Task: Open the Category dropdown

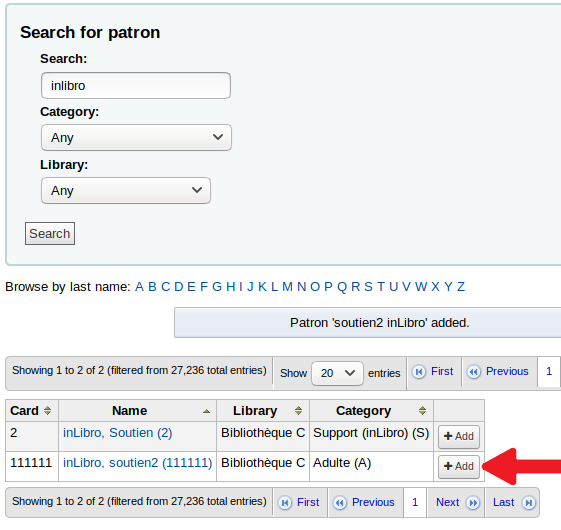Action: 136,137
